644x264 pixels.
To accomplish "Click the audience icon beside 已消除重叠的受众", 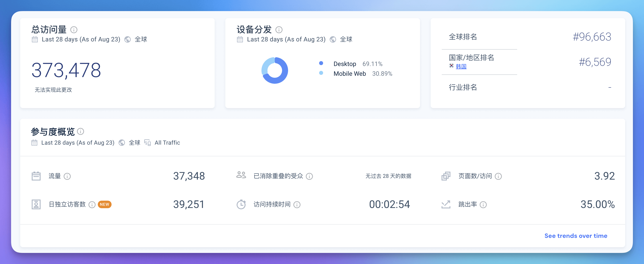I will tap(241, 176).
